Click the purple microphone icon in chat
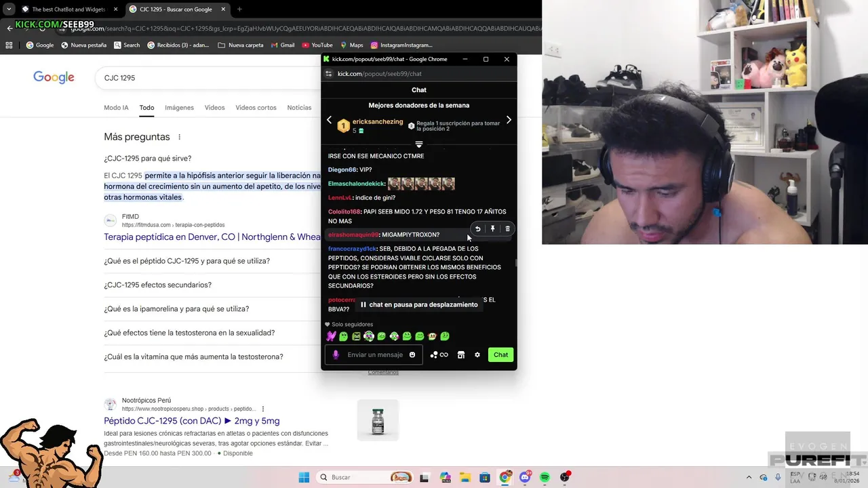The height and width of the screenshot is (488, 868). click(x=336, y=354)
